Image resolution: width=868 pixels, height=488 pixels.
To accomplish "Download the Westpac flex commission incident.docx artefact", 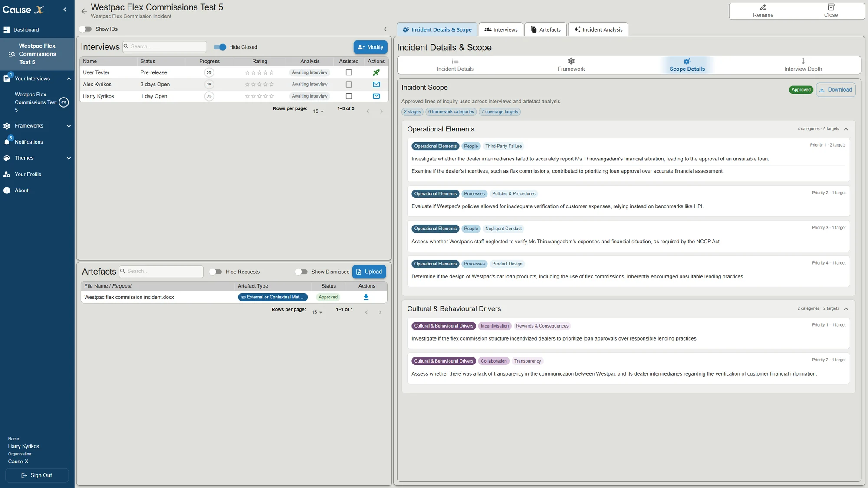I will 366,297.
